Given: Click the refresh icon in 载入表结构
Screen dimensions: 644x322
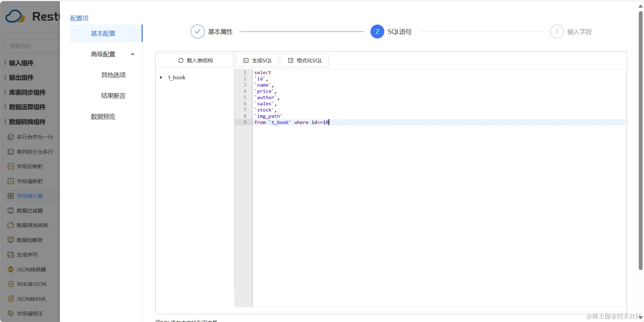Looking at the screenshot, I should pos(181,60).
